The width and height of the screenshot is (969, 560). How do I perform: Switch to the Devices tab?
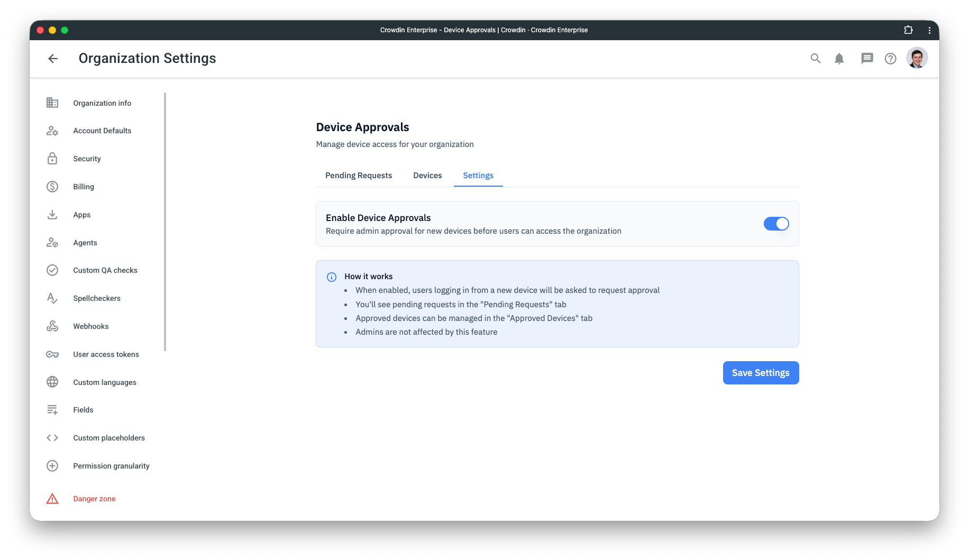pos(427,176)
